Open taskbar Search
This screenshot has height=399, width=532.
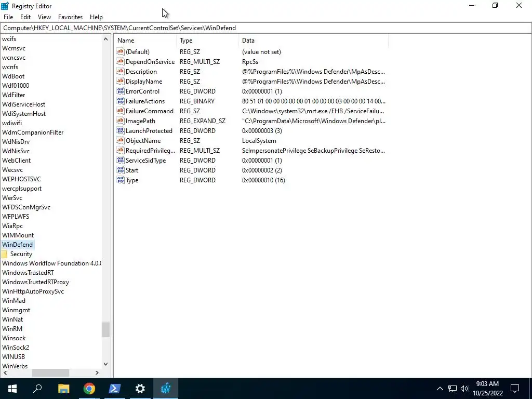(37, 389)
